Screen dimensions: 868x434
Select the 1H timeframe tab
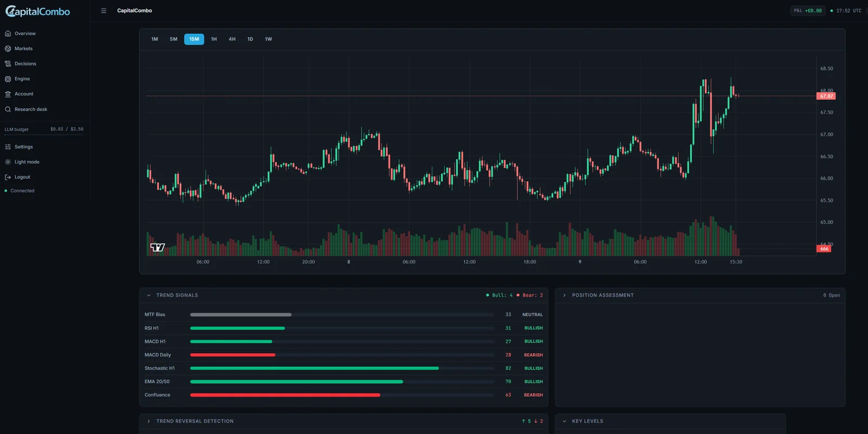click(214, 39)
